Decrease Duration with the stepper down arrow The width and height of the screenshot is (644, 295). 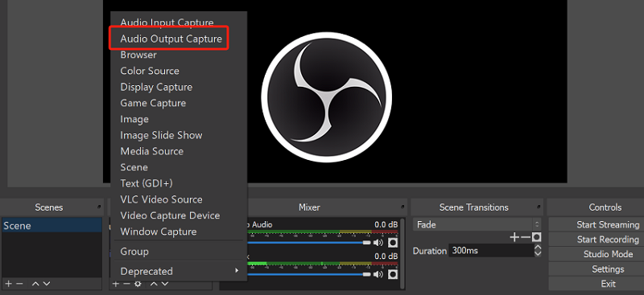(x=538, y=253)
